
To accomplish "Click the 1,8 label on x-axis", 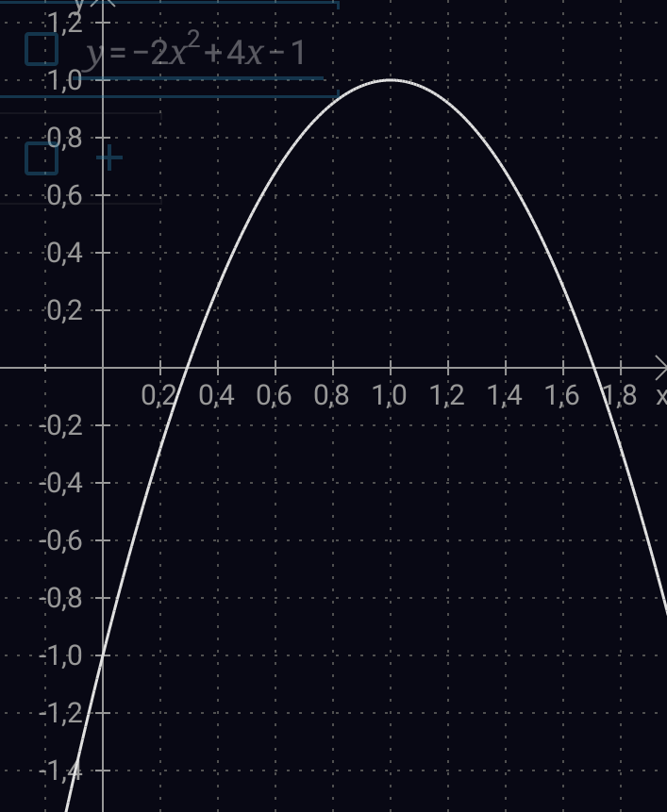I will point(620,395).
